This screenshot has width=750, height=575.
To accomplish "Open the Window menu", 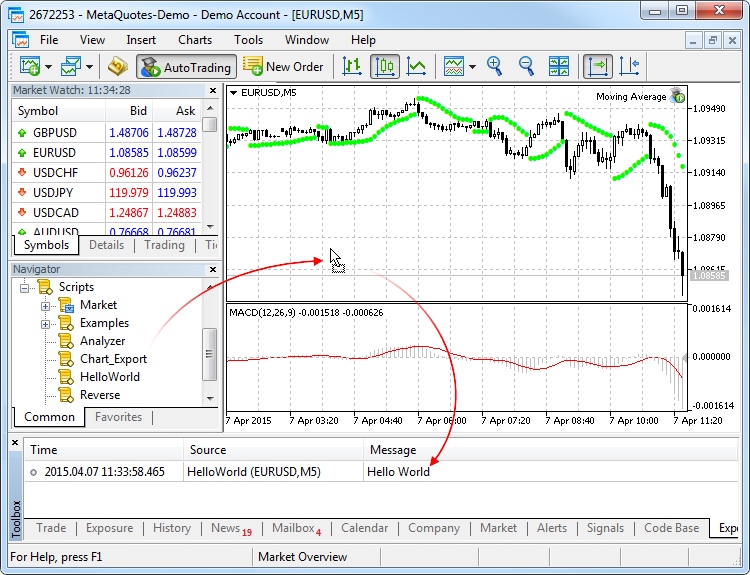I will (x=307, y=40).
